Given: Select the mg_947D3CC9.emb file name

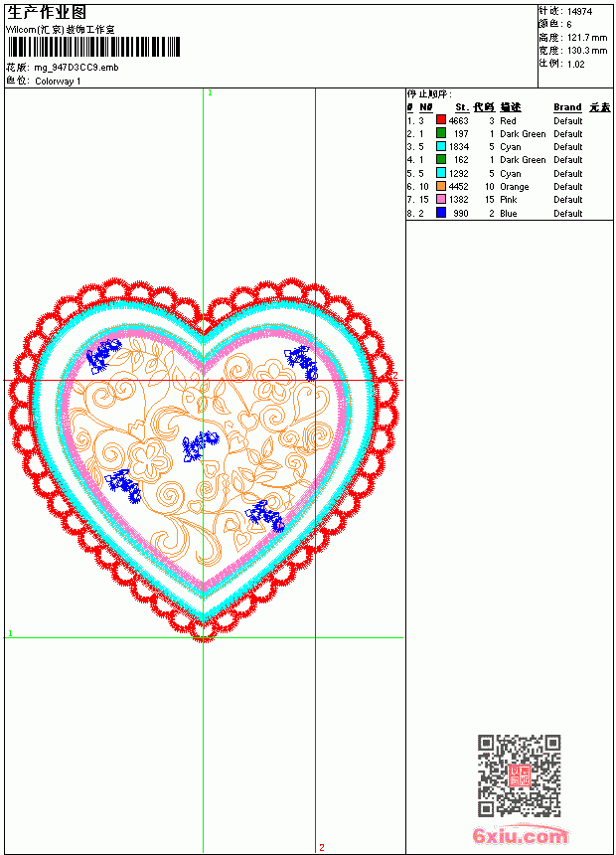Looking at the screenshot, I should pyautogui.click(x=77, y=68).
